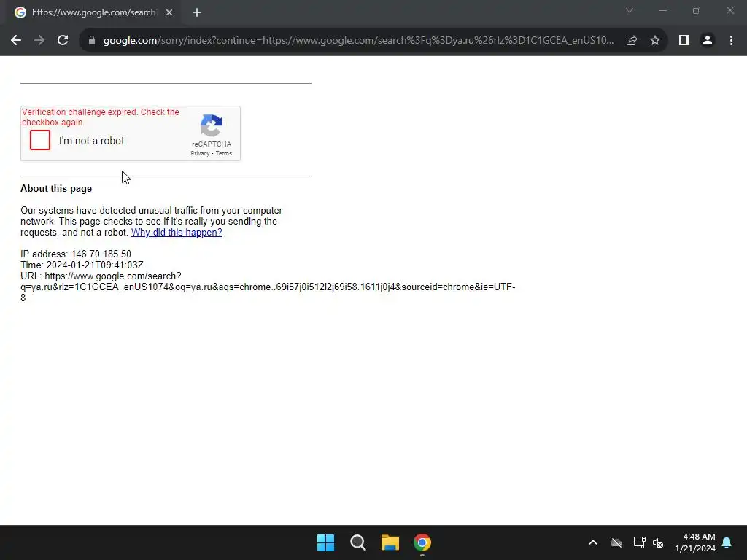Click the padlock site info icon
This screenshot has height=560, width=747.
point(92,41)
